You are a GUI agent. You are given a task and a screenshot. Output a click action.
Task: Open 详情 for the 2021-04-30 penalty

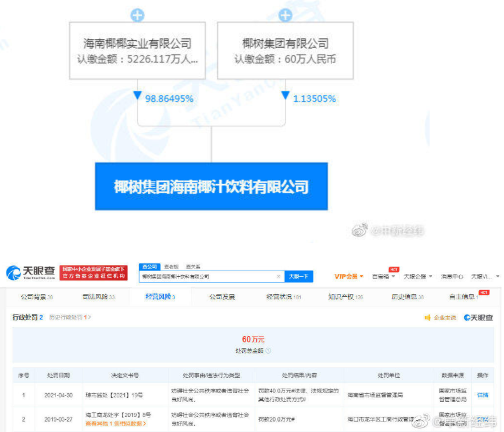[483, 395]
